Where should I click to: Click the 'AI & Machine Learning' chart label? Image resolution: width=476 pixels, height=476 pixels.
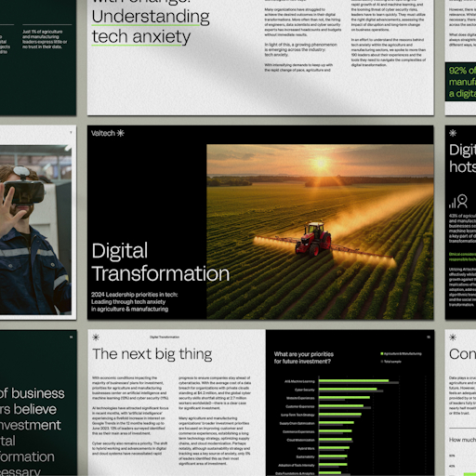click(299, 381)
